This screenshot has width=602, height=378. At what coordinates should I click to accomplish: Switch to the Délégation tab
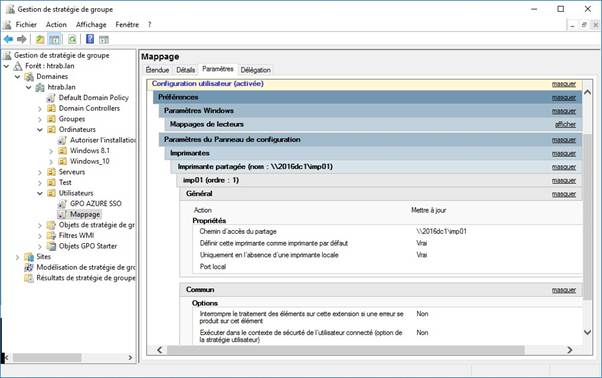[x=256, y=70]
